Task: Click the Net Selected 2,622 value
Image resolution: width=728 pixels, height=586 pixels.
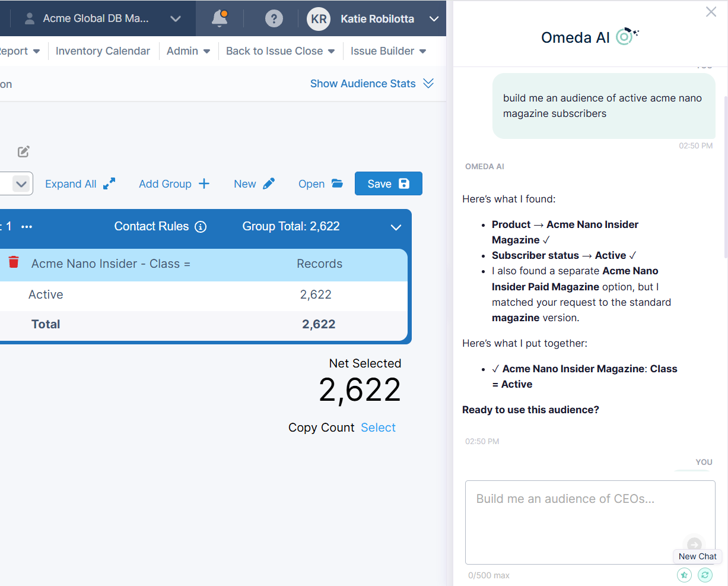Action: click(360, 390)
